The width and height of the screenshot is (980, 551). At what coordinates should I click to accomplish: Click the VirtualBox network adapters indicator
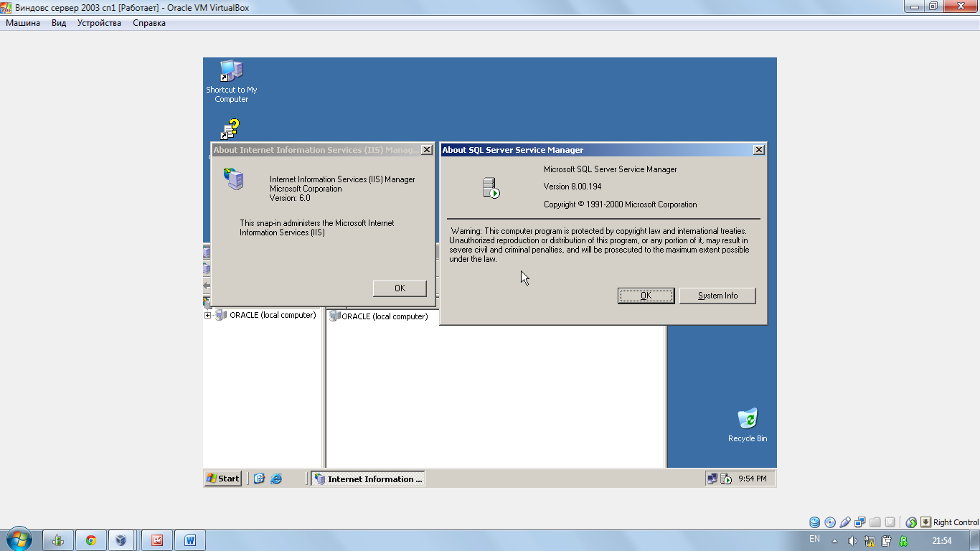coord(859,522)
